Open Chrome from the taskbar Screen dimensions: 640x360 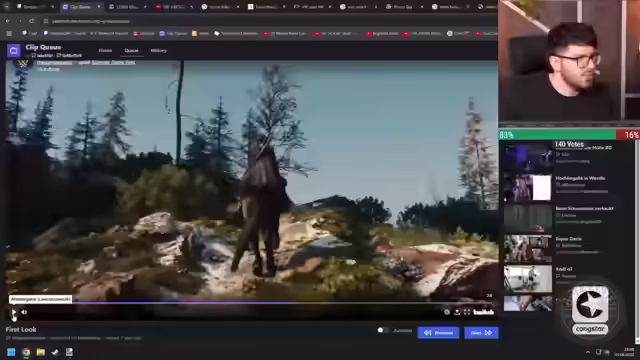(26, 352)
